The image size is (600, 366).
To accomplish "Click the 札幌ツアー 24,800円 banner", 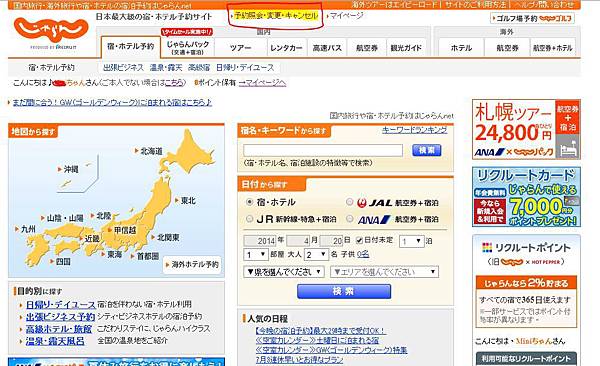I will [526, 129].
